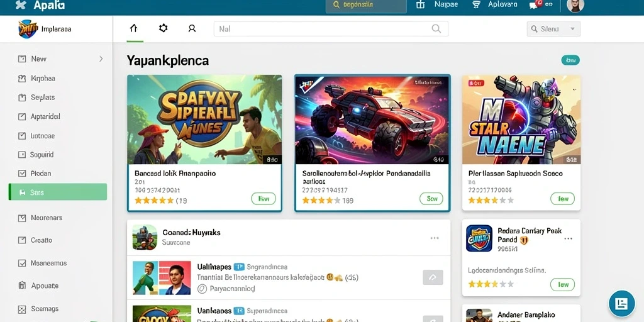
Task: Select Plodan in the sidebar
Action: [x=41, y=174]
